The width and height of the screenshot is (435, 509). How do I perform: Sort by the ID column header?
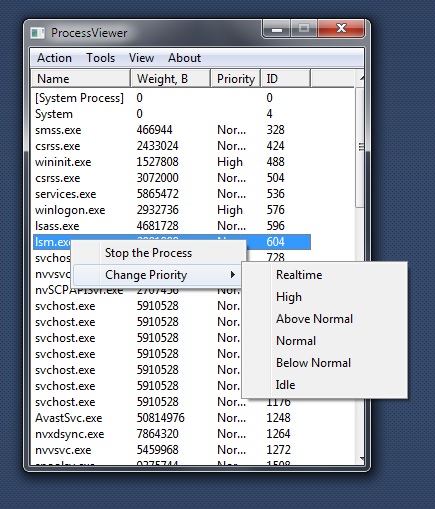coord(286,79)
